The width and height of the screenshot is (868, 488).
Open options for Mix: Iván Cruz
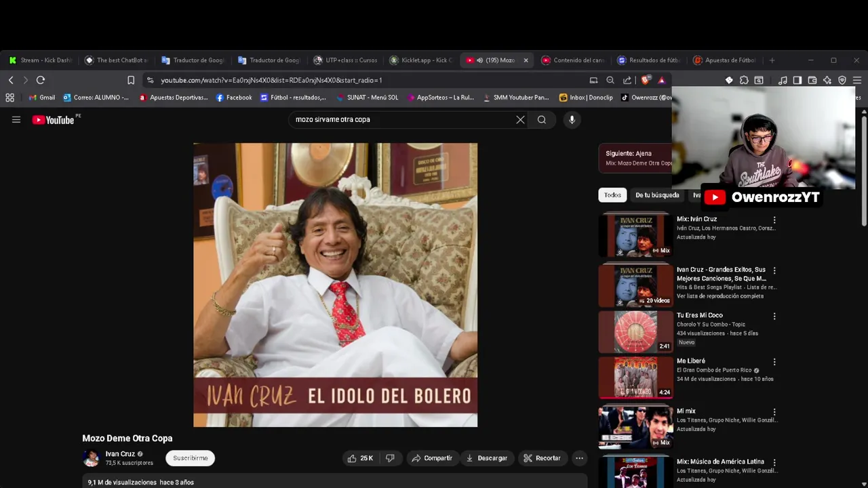[774, 220]
